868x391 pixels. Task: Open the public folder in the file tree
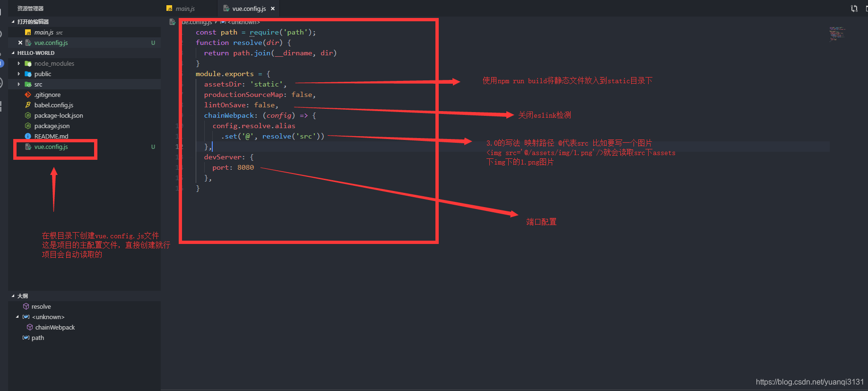[43, 74]
